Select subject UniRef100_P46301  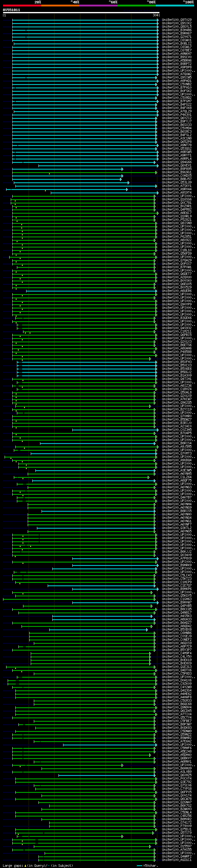pyautogui.click(x=176, y=115)
